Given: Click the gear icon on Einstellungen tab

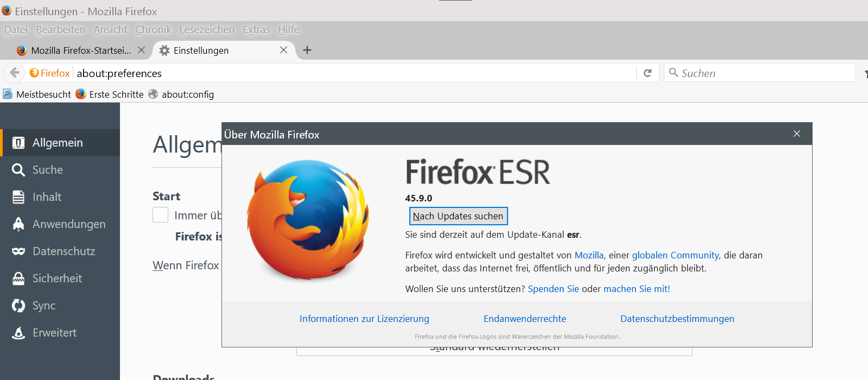Looking at the screenshot, I should (164, 50).
